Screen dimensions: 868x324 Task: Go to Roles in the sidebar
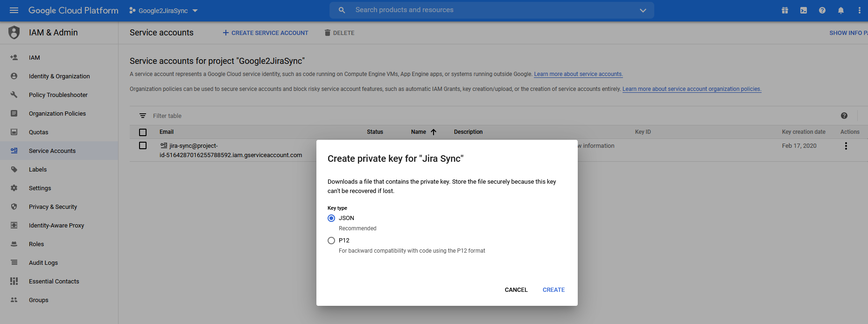[36, 244]
